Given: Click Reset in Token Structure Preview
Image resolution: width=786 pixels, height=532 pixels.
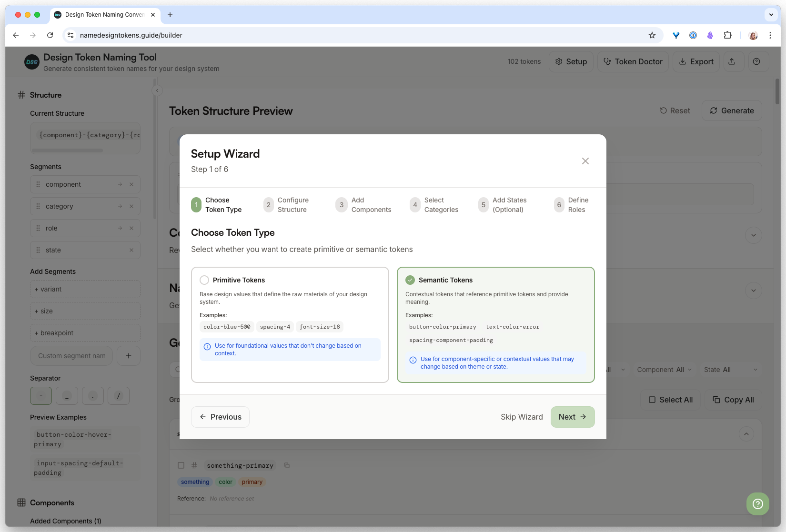Looking at the screenshot, I should click(675, 110).
